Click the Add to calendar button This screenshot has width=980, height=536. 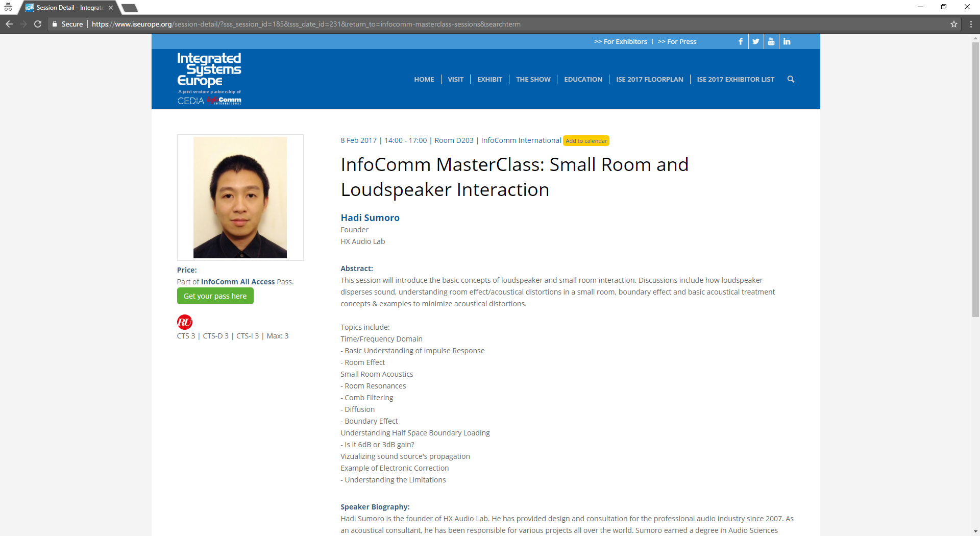(586, 141)
